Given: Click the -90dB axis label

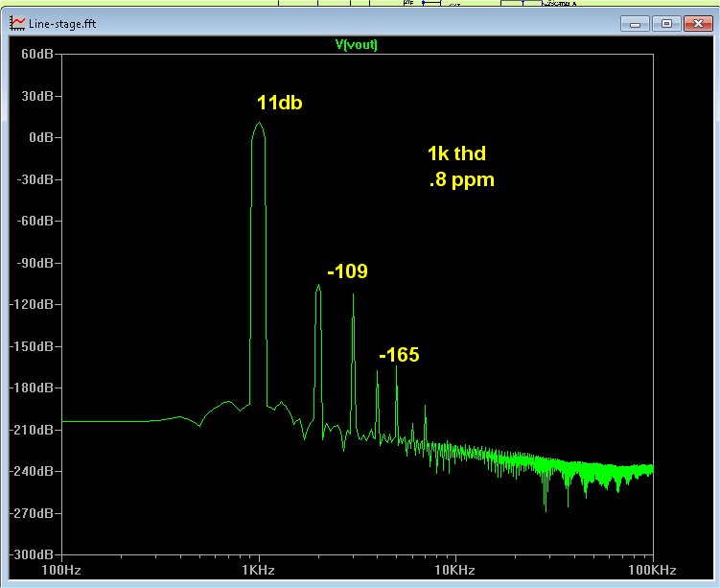Looking at the screenshot, I should 35,263.
